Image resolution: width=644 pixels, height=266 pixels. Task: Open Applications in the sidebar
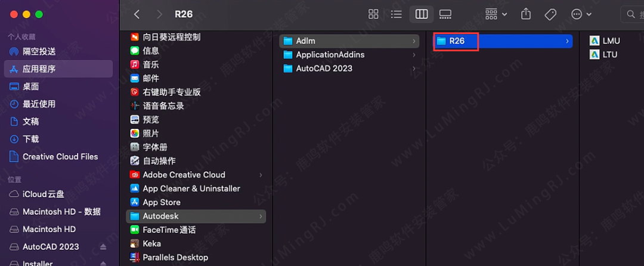pos(39,69)
